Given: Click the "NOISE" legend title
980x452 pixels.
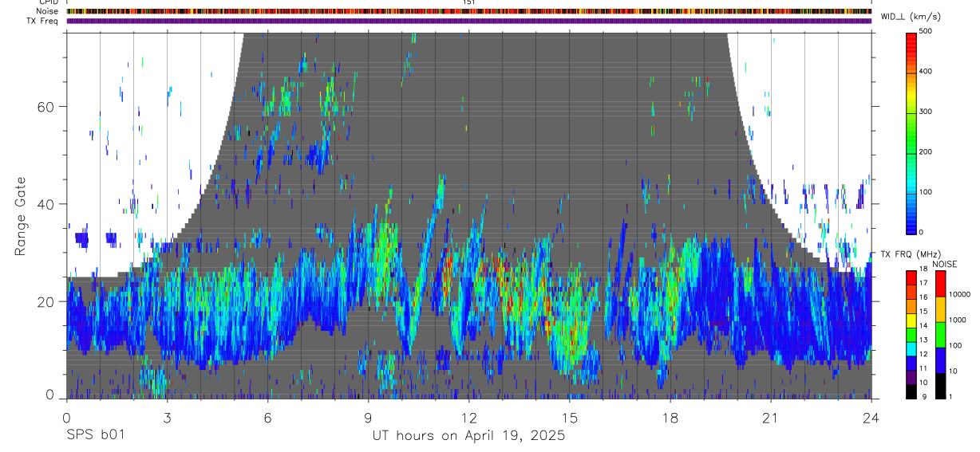Looking at the screenshot, I should pyautogui.click(x=946, y=264).
